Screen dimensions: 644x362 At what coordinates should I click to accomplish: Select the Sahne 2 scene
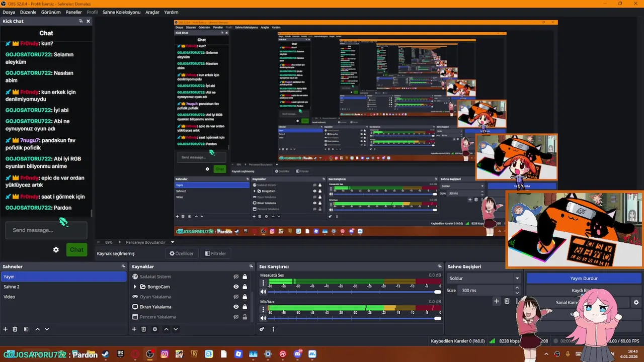point(64,287)
